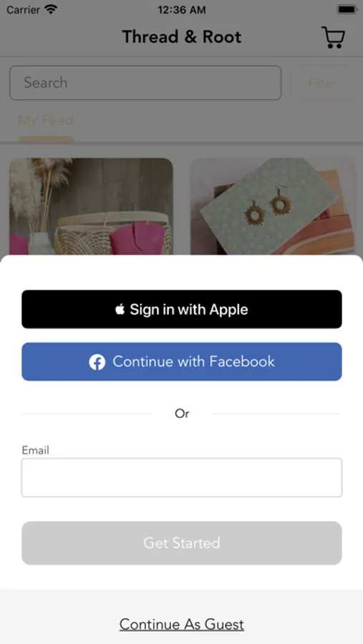Tap the Apple logo in sign-in button
Screen dimensions: 363x644
point(120,309)
